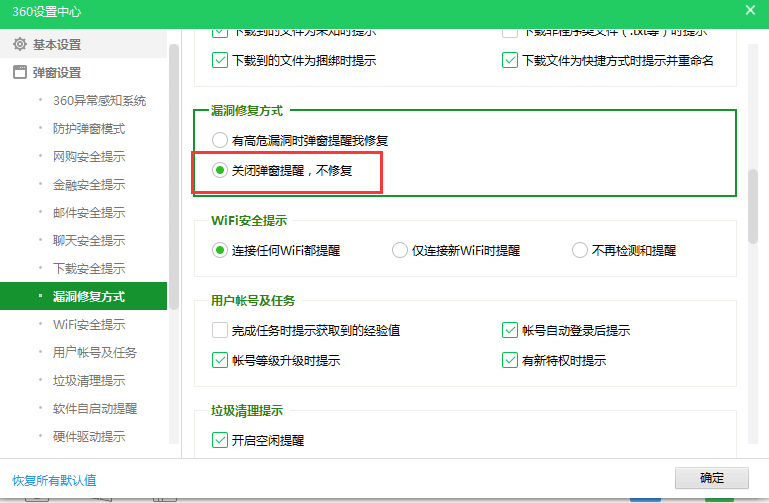Select 仅连接新WiFi时提醒 radio option
Screen dimensions: 769x503
pos(400,251)
